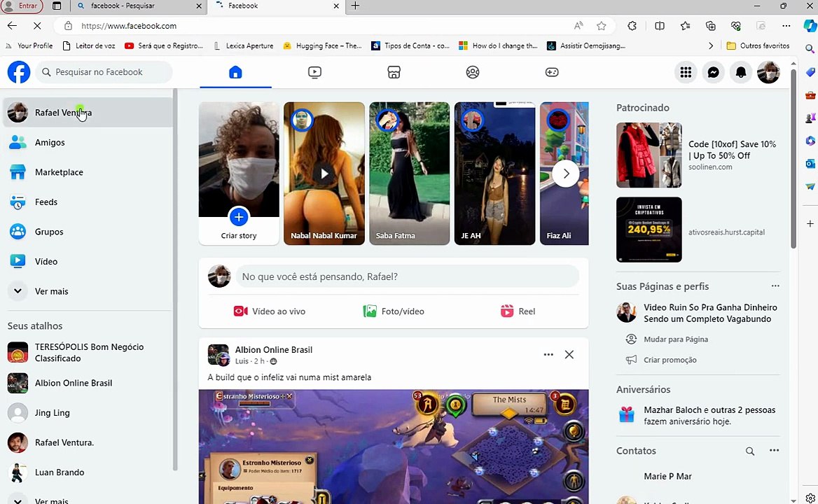Click the Facebook logo

click(19, 72)
